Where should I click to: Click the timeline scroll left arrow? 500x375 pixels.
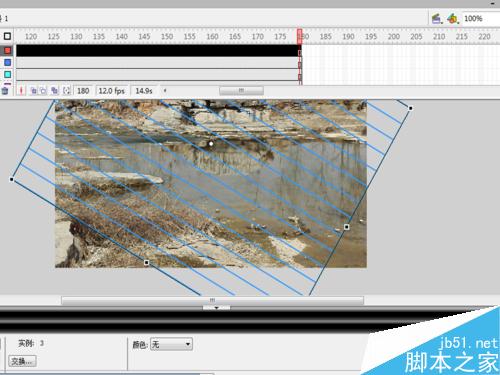point(165,90)
